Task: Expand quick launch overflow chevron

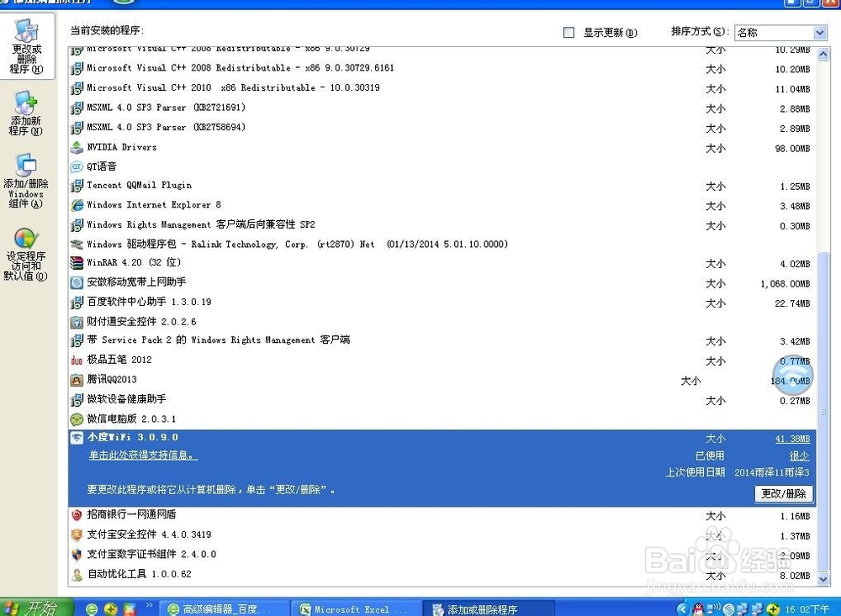Action: click(149, 605)
